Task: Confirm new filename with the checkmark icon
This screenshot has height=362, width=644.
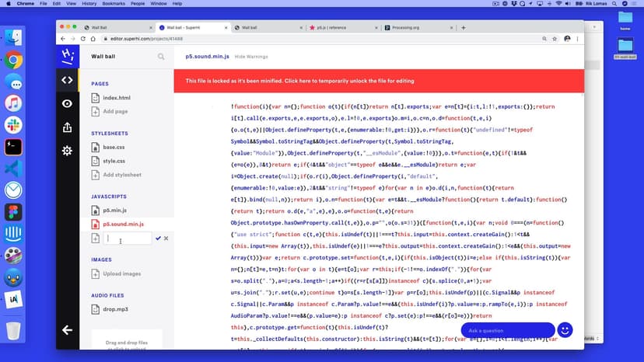Action: click(158, 238)
